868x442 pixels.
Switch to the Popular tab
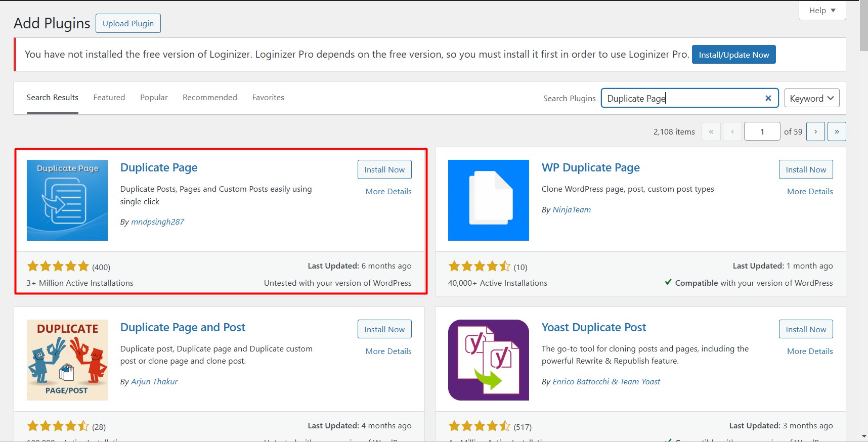[154, 98]
